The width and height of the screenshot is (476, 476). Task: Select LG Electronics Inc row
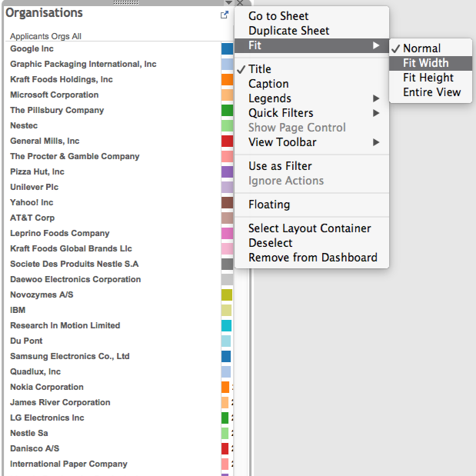47,418
